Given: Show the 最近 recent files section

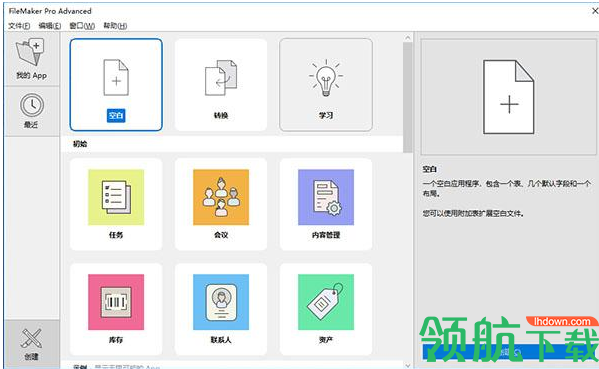Looking at the screenshot, I should click(x=32, y=111).
